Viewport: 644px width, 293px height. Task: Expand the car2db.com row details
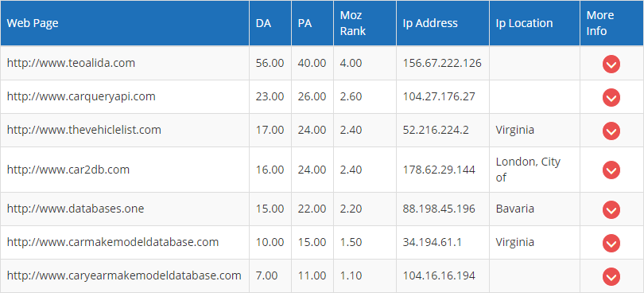tap(611, 170)
